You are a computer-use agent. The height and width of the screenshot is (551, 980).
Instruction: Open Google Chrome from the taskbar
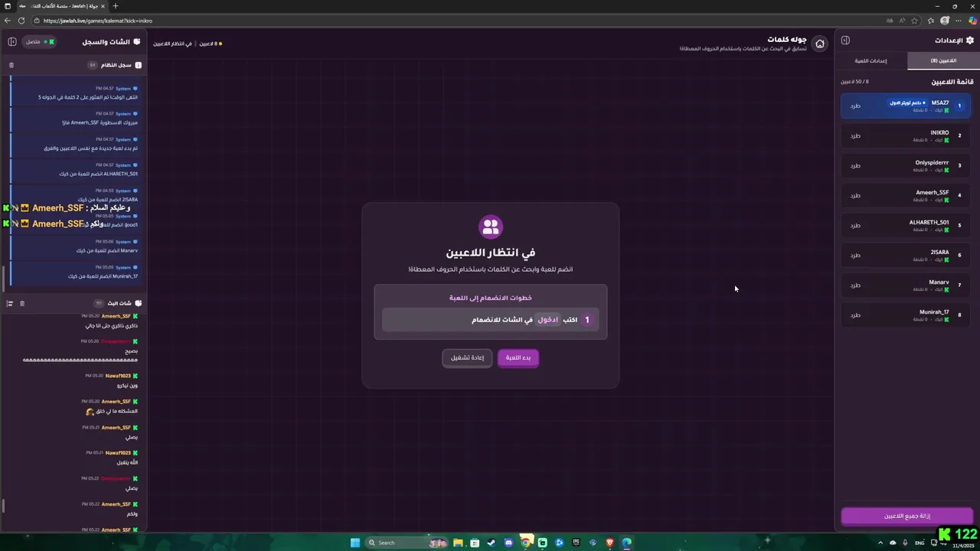point(525,543)
